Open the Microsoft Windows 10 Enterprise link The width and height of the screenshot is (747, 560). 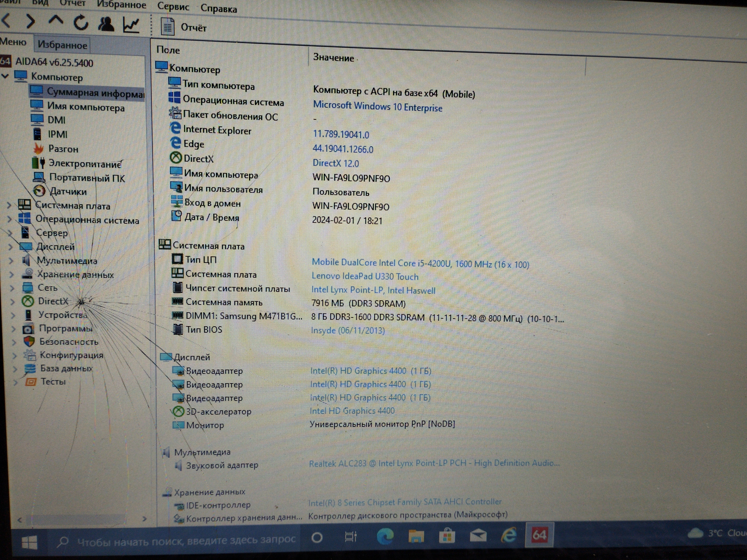(377, 106)
